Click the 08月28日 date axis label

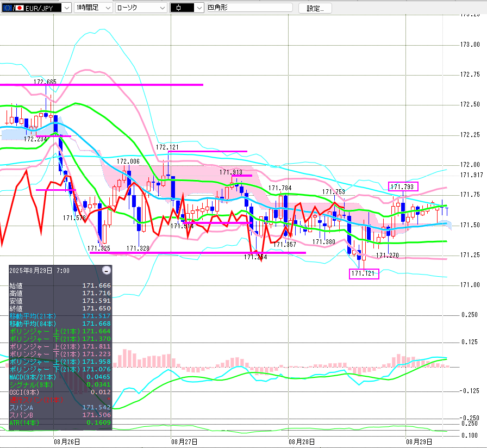(302, 442)
